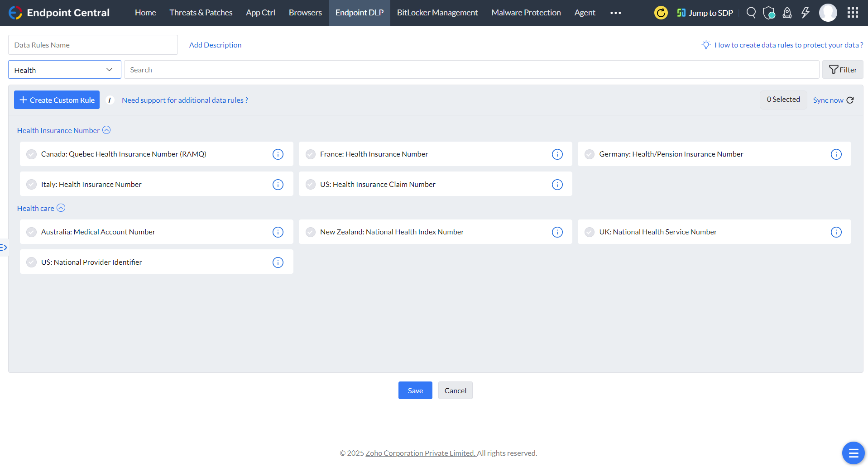Open the blue floating menu button
This screenshot has height=467, width=868.
[x=854, y=453]
